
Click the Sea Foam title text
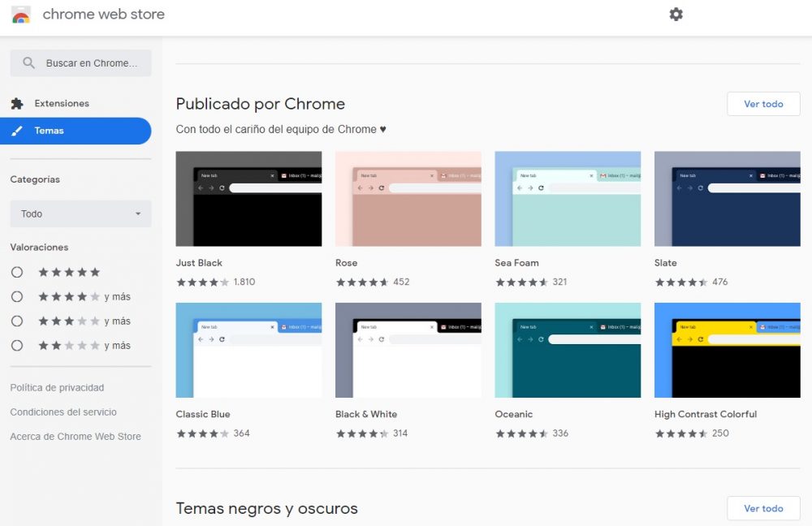tap(516, 263)
